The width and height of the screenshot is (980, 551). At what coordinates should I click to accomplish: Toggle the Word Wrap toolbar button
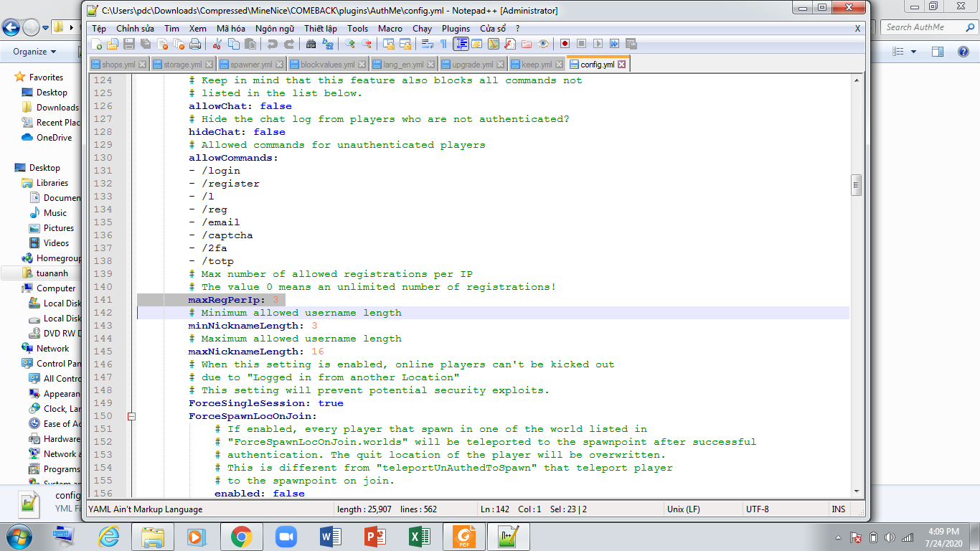pos(428,44)
